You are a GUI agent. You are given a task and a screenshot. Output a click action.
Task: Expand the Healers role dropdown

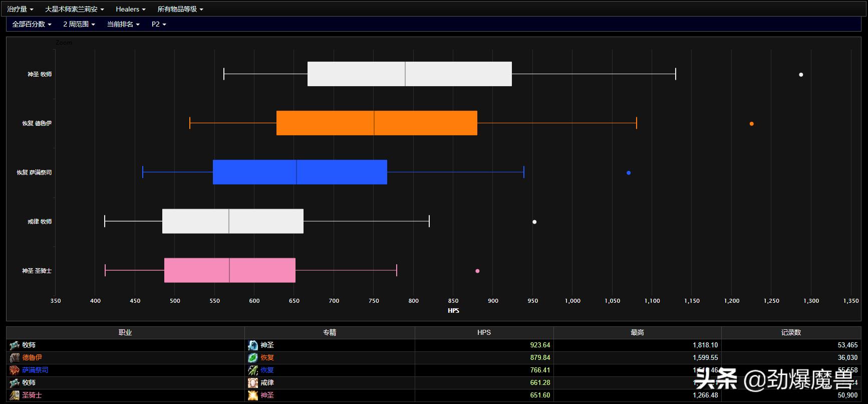click(130, 9)
